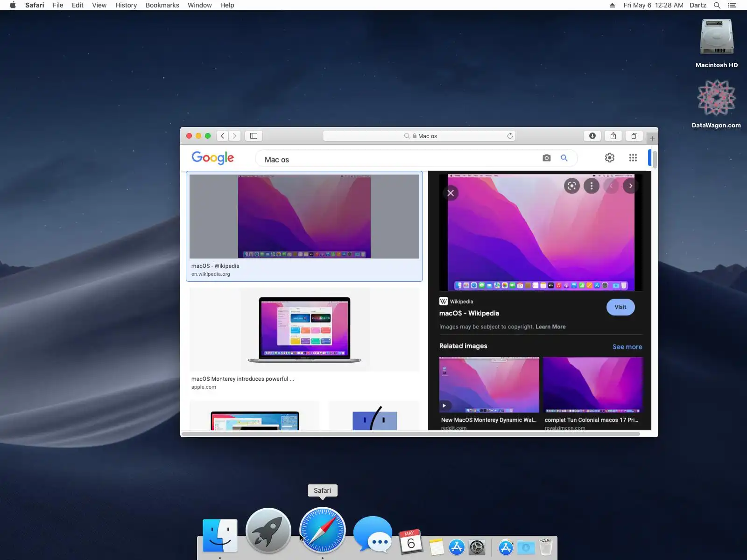Open a new Safari tab
Screen dimensions: 747x560
click(x=652, y=139)
